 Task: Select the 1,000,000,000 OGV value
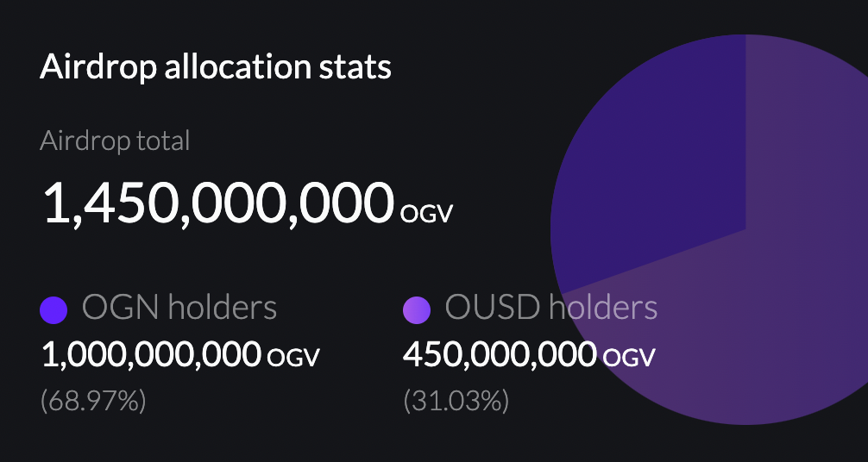(180, 354)
